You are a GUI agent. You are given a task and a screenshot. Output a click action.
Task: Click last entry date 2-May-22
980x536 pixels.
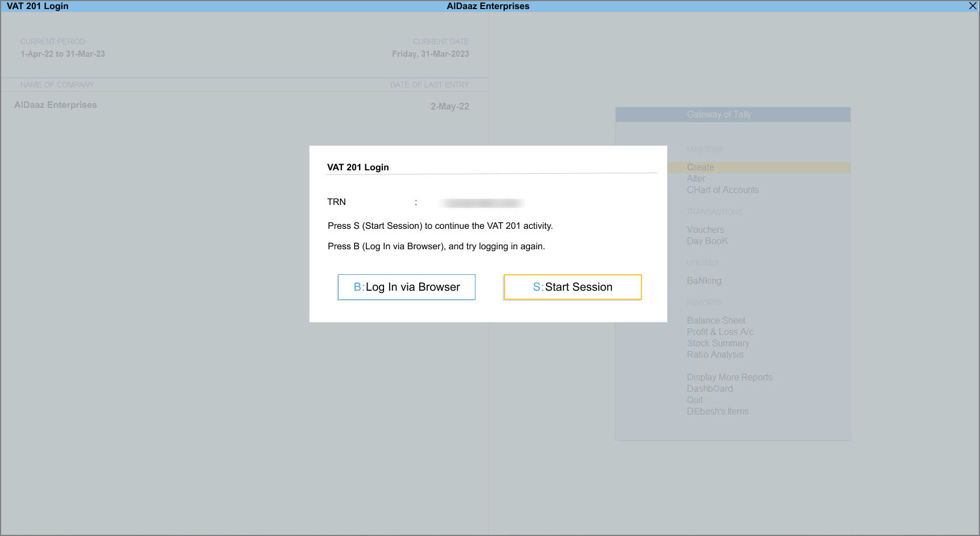pos(450,106)
